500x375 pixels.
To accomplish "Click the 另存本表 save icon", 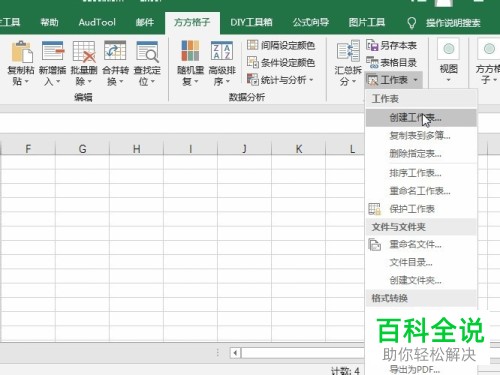I will click(x=372, y=45).
